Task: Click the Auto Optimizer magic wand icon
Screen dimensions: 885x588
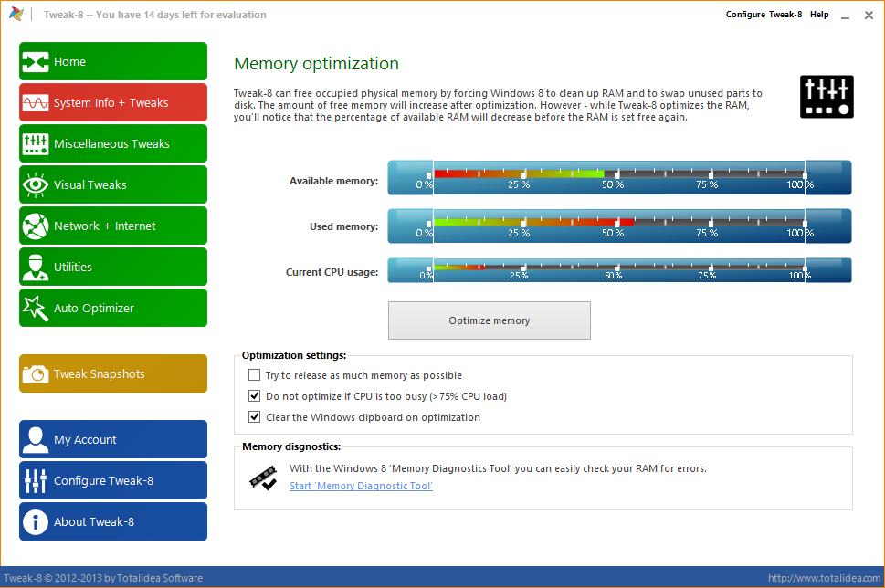Action: [36, 308]
